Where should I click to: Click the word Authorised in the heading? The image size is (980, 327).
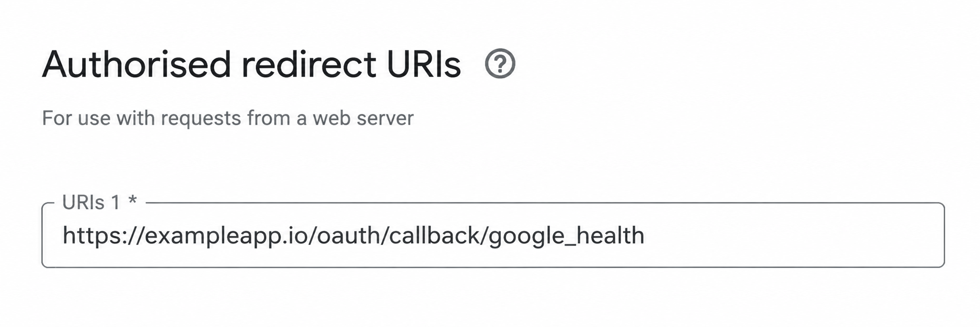[136, 64]
